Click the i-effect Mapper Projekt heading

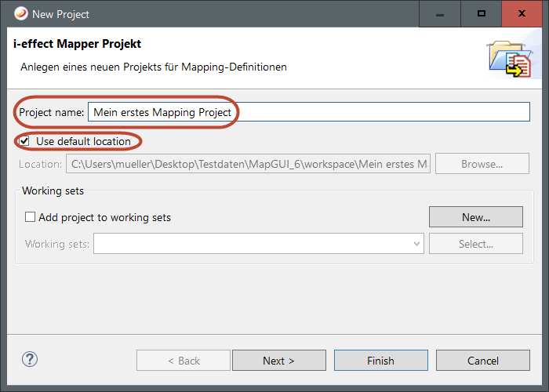pos(78,44)
